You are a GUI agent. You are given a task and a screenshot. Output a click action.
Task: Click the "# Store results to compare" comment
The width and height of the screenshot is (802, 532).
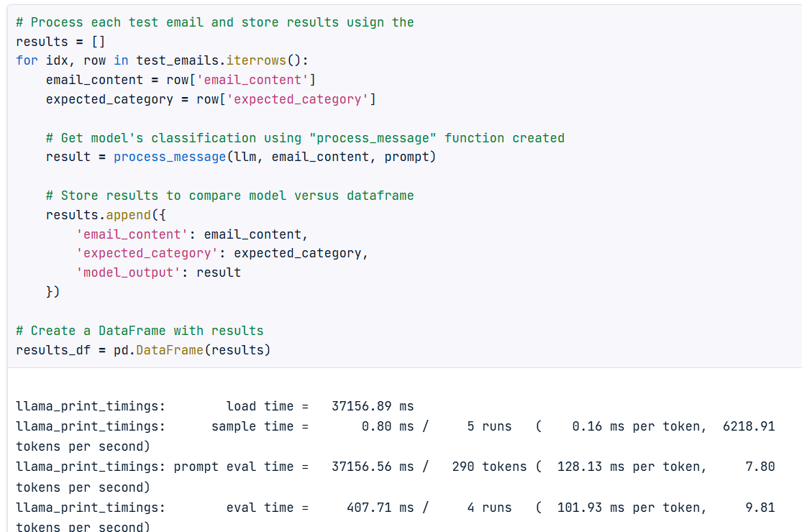click(x=229, y=196)
